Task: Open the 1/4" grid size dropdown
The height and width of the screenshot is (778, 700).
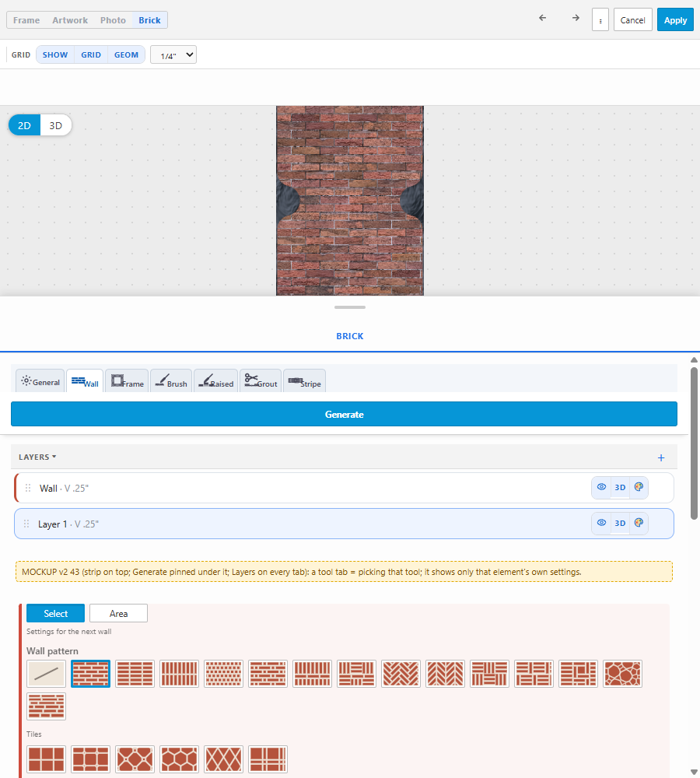Action: pyautogui.click(x=173, y=54)
